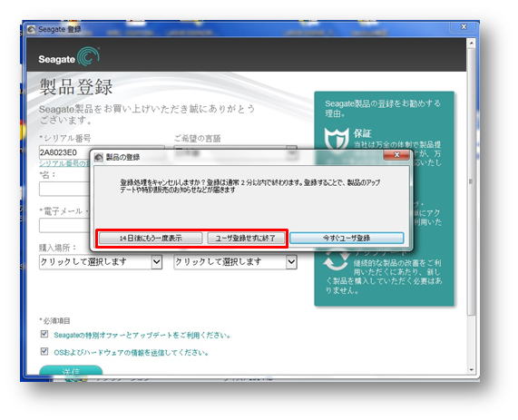Click the 今すぐユーザ登録 button
This screenshot has width=518, height=420.
point(347,238)
